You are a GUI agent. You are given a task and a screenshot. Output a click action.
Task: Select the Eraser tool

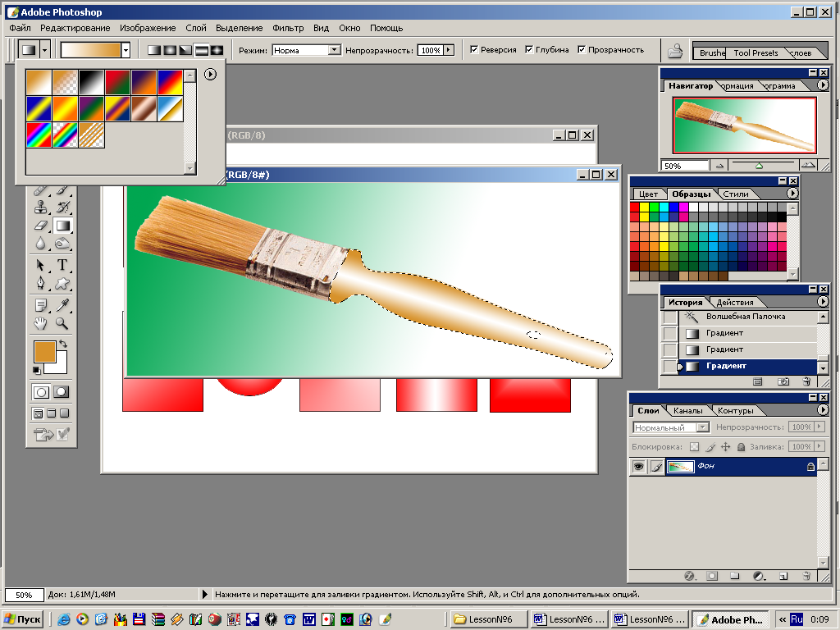click(x=41, y=226)
